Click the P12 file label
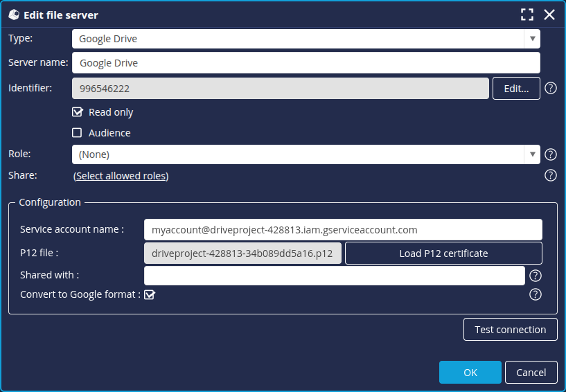The image size is (566, 392). coord(39,253)
